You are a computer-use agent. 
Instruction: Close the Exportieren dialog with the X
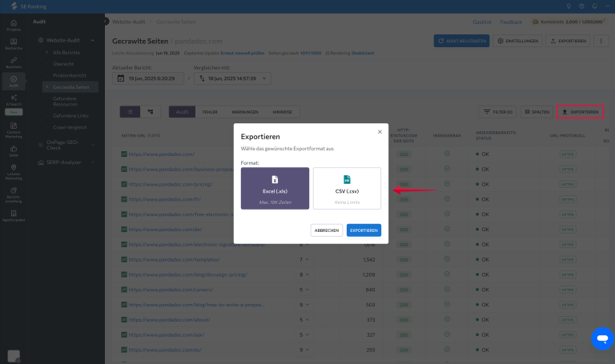[379, 132]
